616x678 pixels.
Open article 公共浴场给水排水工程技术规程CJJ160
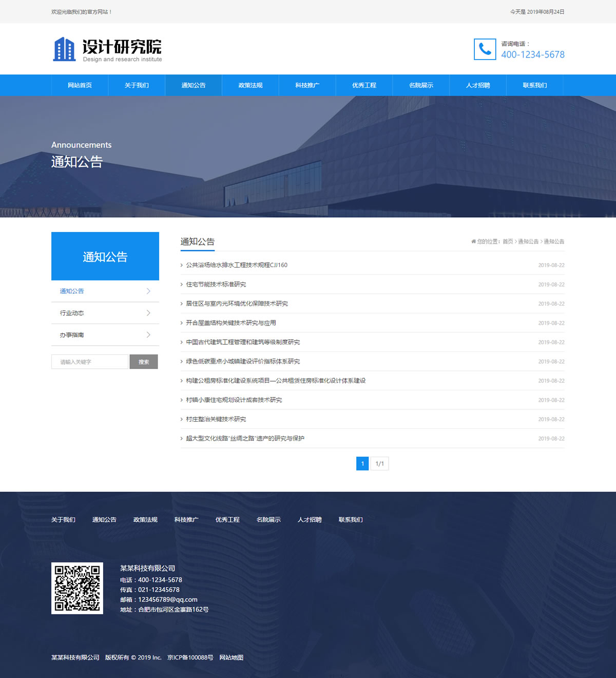pyautogui.click(x=237, y=265)
